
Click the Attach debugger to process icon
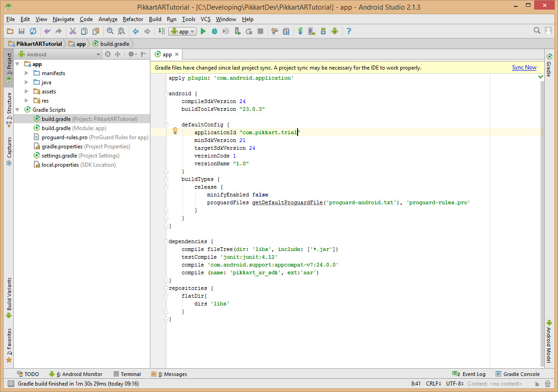tap(238, 31)
